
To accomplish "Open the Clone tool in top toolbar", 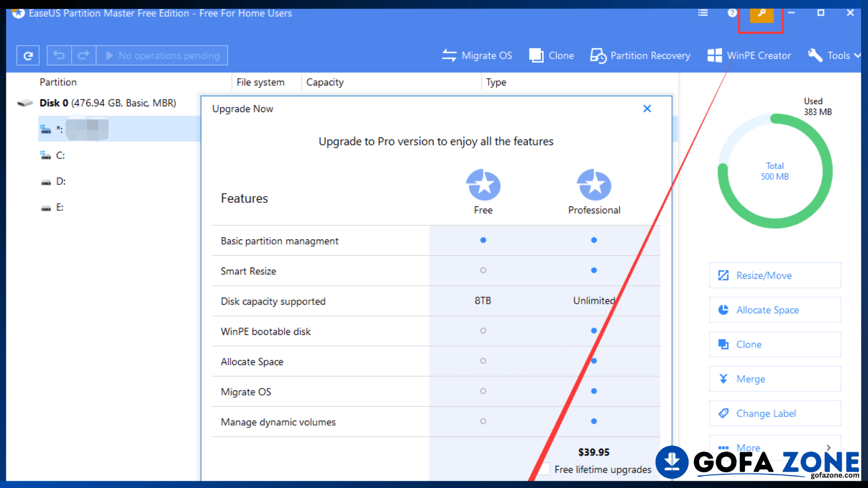I will [x=552, y=56].
